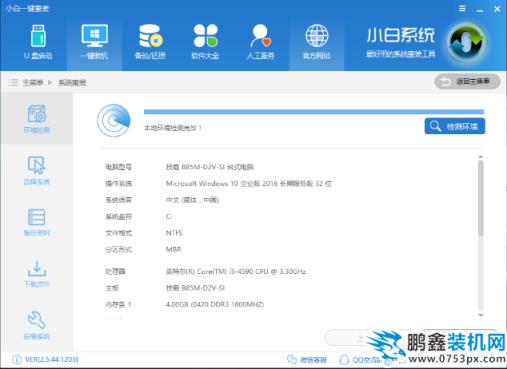Select 下载文件 step in sidebar
This screenshot has height=369, width=507.
[x=37, y=274]
